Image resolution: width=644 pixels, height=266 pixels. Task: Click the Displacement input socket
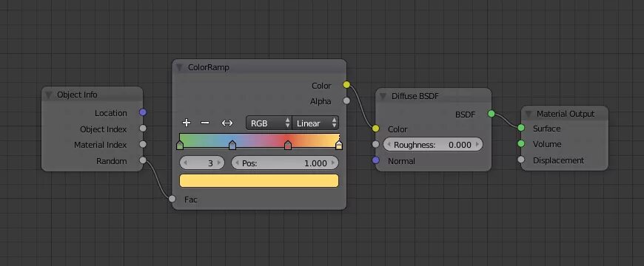coord(521,160)
